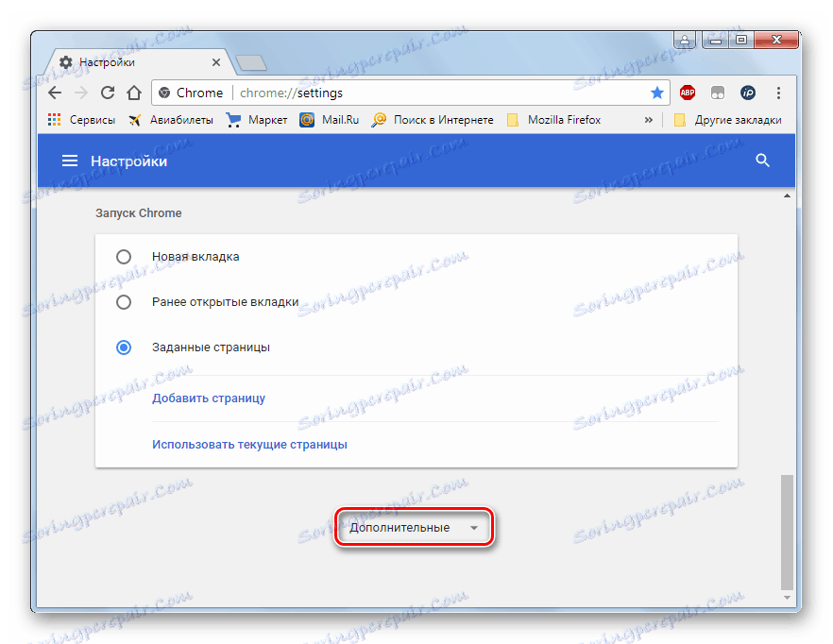Open the Маркет bookmark
Screen dimensions: 833x644
coord(257,120)
